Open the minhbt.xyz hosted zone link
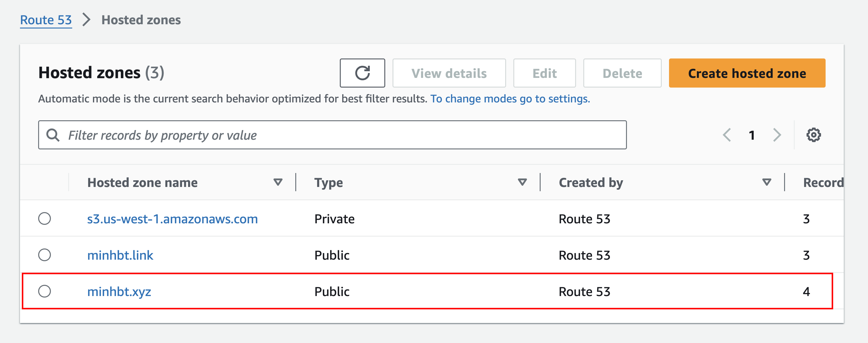Viewport: 868px width, 343px height. [119, 291]
